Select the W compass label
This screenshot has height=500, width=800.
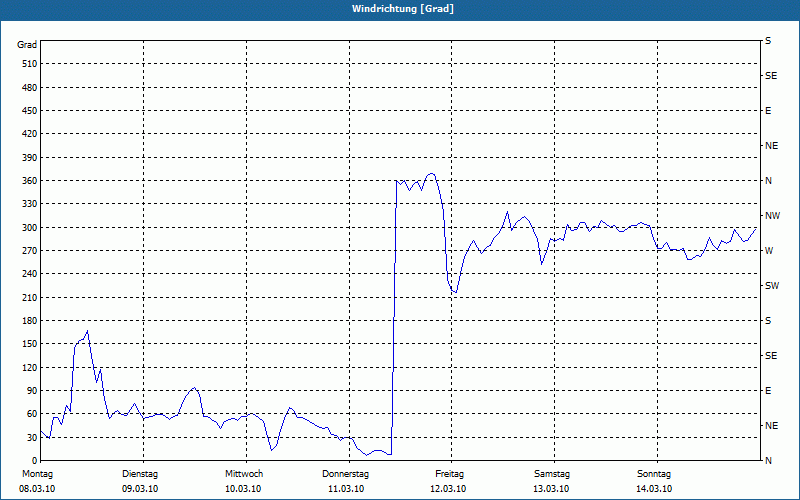769,251
